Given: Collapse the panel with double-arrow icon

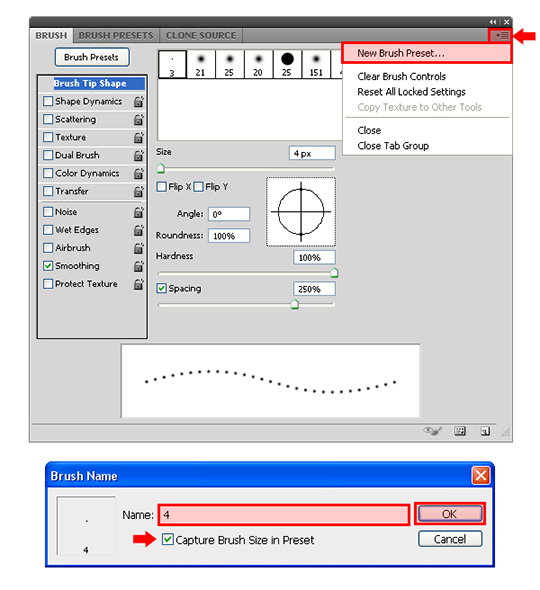Looking at the screenshot, I should (493, 22).
